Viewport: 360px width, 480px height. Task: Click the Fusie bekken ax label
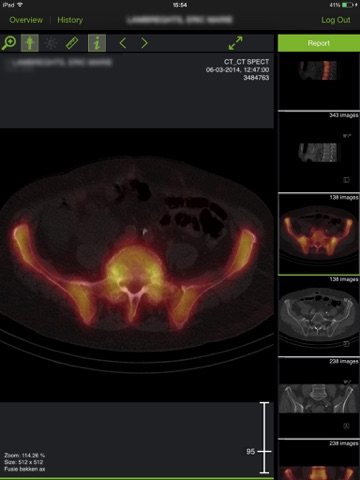(24, 469)
